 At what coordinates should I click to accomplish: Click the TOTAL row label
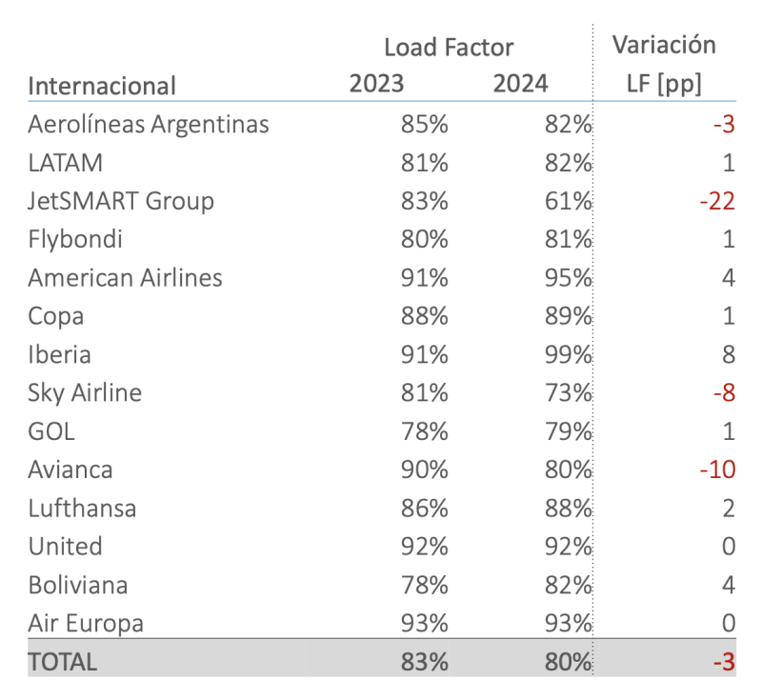(x=63, y=662)
